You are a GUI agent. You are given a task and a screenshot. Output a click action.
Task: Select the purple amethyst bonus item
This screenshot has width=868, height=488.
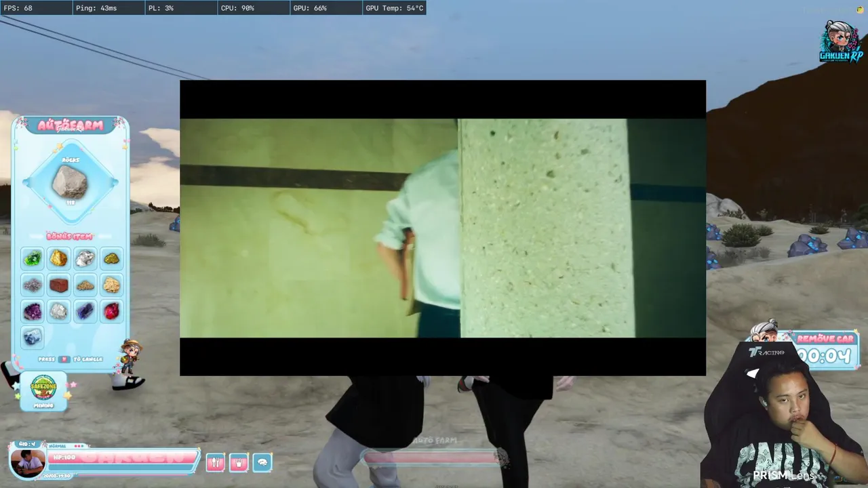33,311
